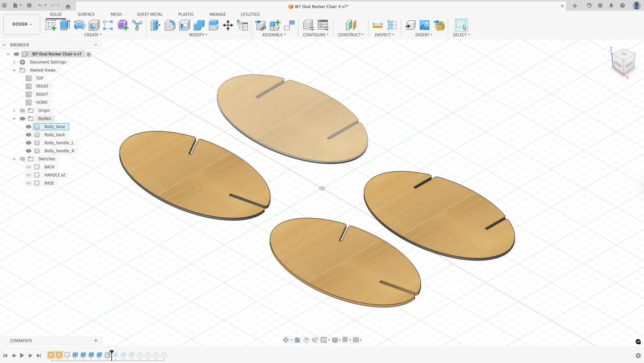Switch to the SHEET METAL tab
The width and height of the screenshot is (644, 363).
(150, 14)
